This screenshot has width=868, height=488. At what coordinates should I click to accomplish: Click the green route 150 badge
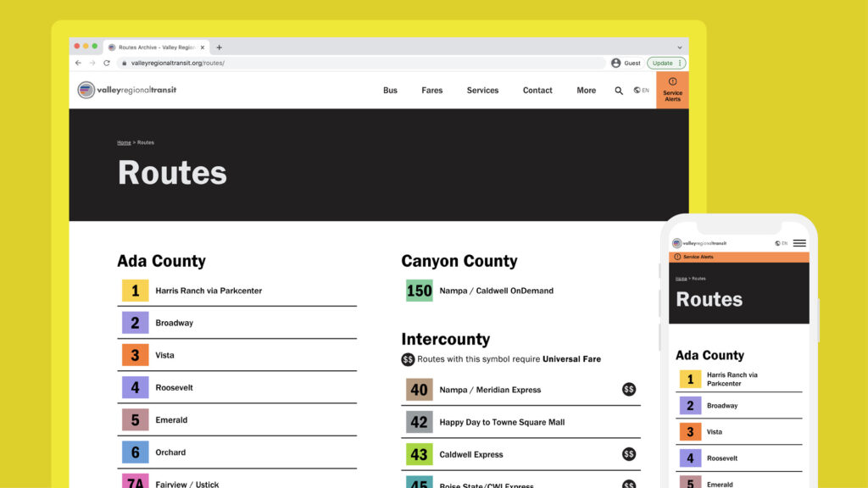[419, 291]
